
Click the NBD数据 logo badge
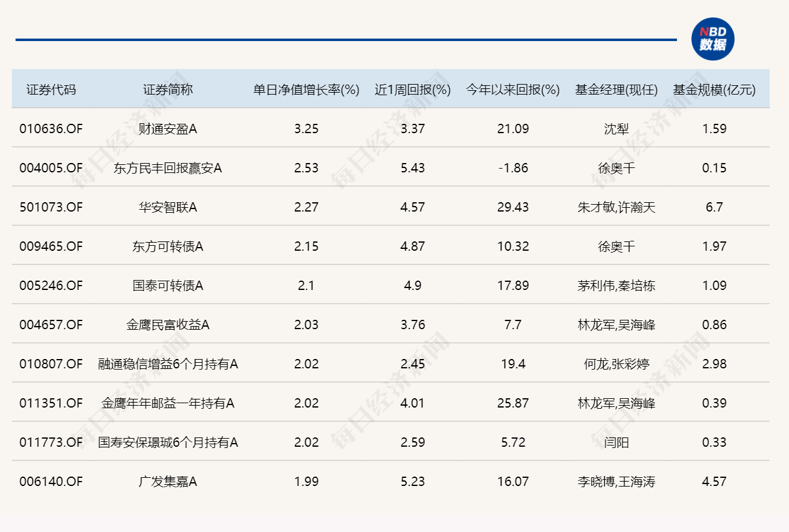[713, 39]
